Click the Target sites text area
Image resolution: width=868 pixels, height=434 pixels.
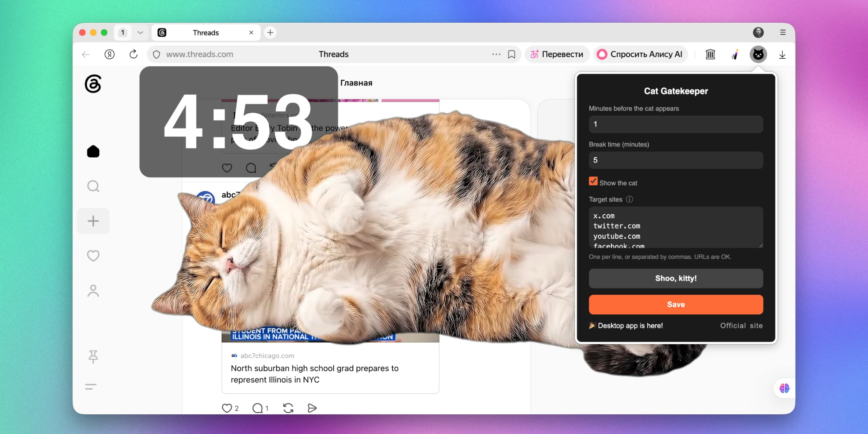(676, 227)
